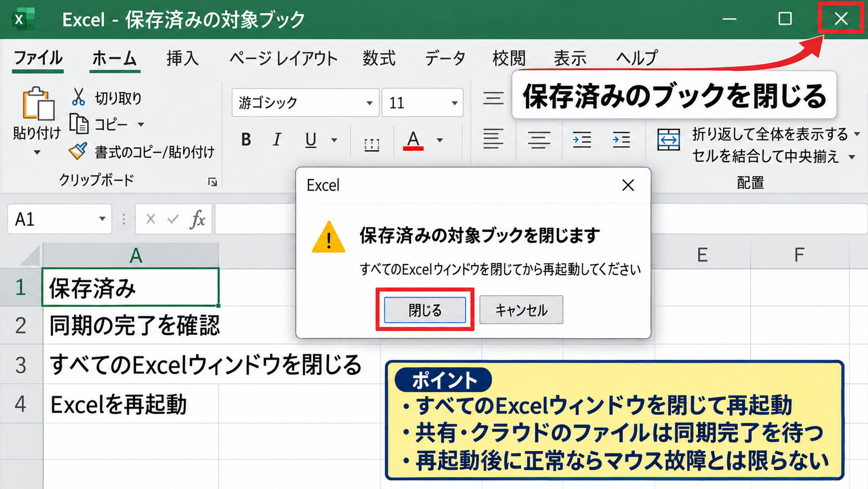The width and height of the screenshot is (868, 489).
Task: Select row 1 header
Action: point(21,287)
